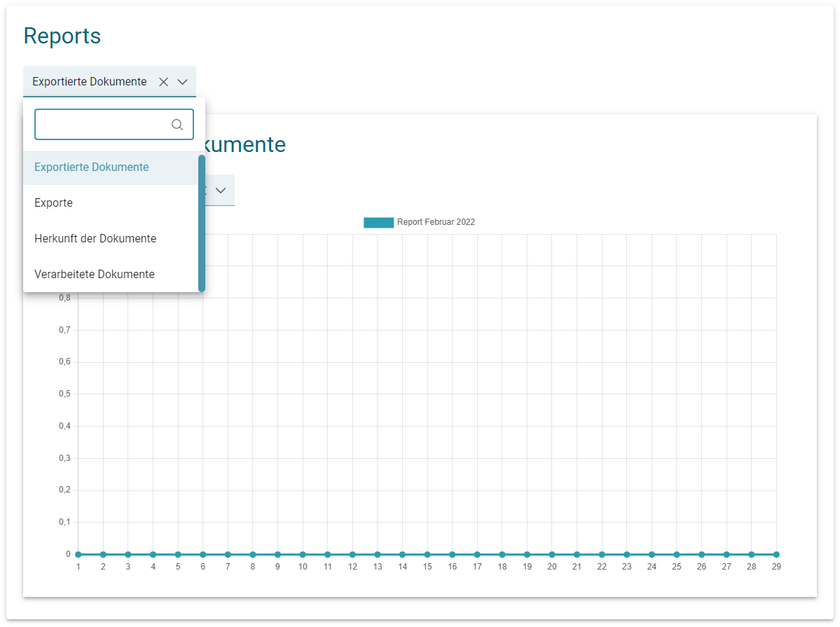Click the Report Februar 2022 legend label
Image resolution: width=840 pixels, height=627 pixels.
tap(436, 223)
